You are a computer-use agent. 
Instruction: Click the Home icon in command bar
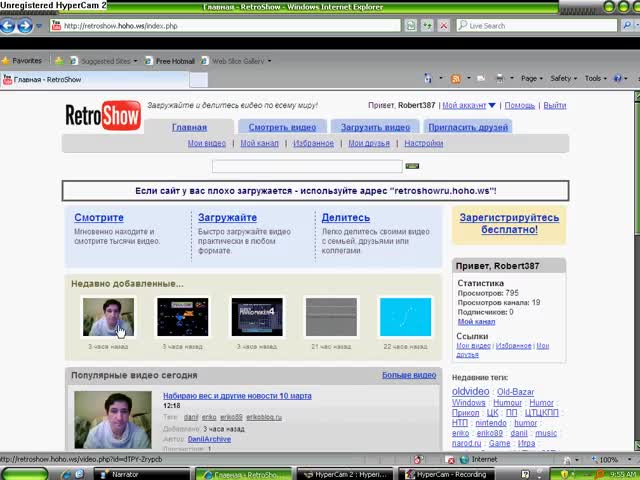point(428,79)
